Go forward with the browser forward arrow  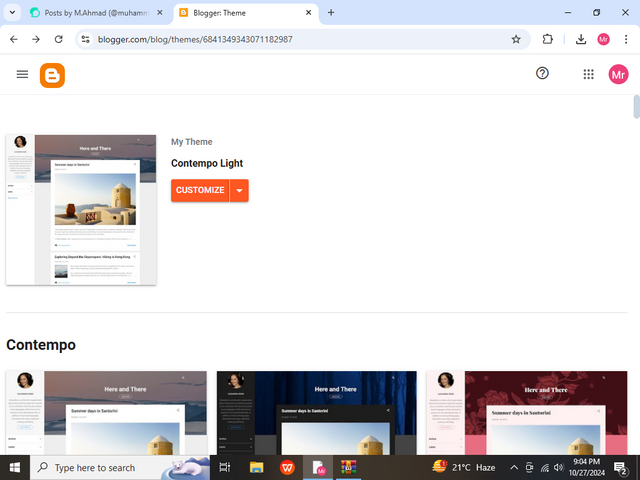(36, 39)
